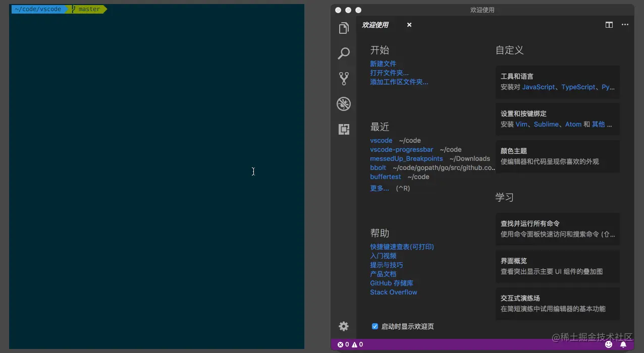
Task: Click the feedback smiley in status bar
Action: 609,344
